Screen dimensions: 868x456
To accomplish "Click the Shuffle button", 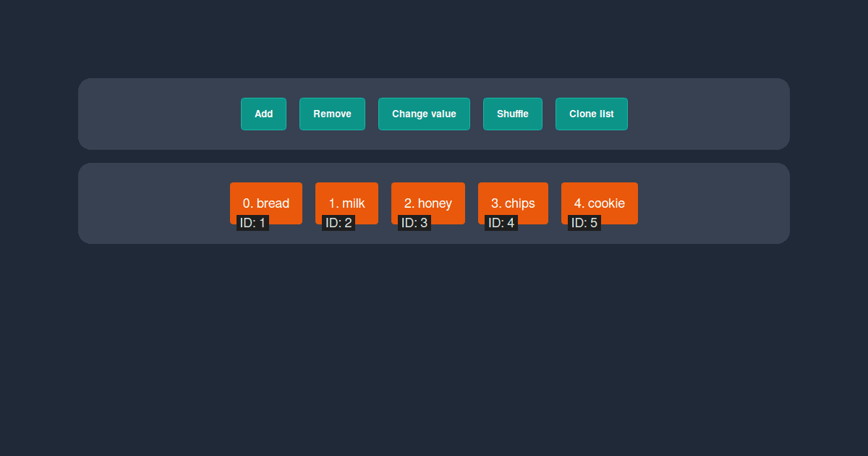I will (512, 114).
